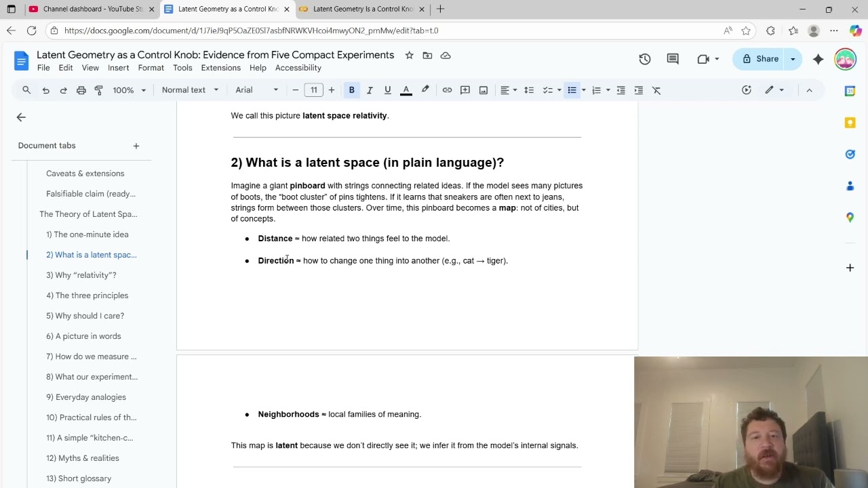Print the document with printer icon
Image resolution: width=868 pixels, height=488 pixels.
coord(81,90)
